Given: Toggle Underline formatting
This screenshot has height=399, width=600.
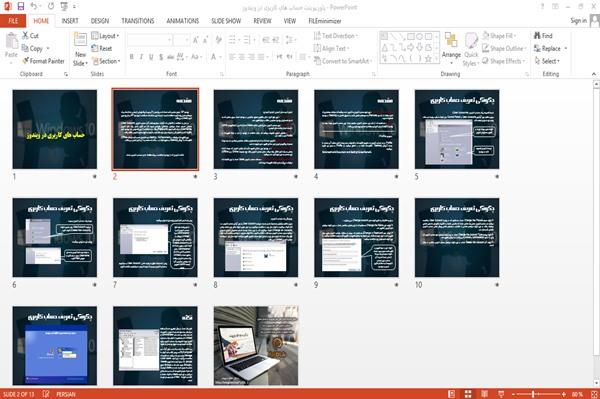Looking at the screenshot, I should pos(151,57).
